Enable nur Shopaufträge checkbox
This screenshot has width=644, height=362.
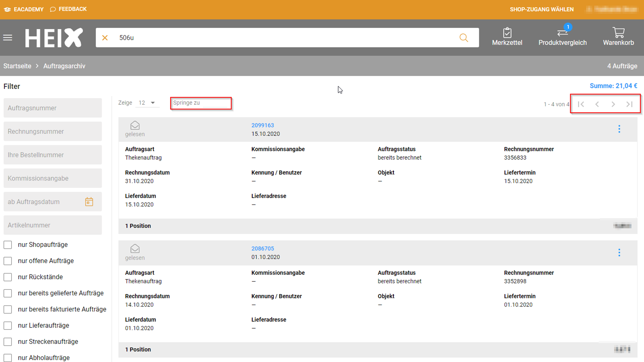coord(8,245)
